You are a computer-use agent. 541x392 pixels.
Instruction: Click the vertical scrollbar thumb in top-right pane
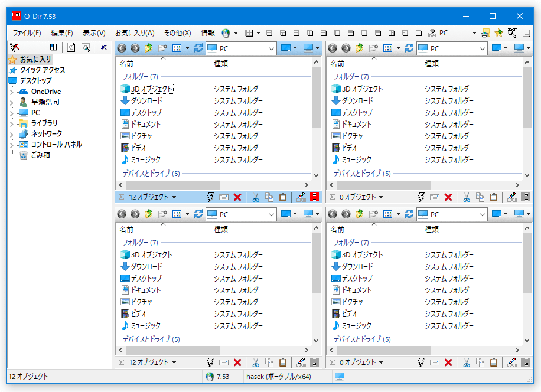[x=526, y=97]
